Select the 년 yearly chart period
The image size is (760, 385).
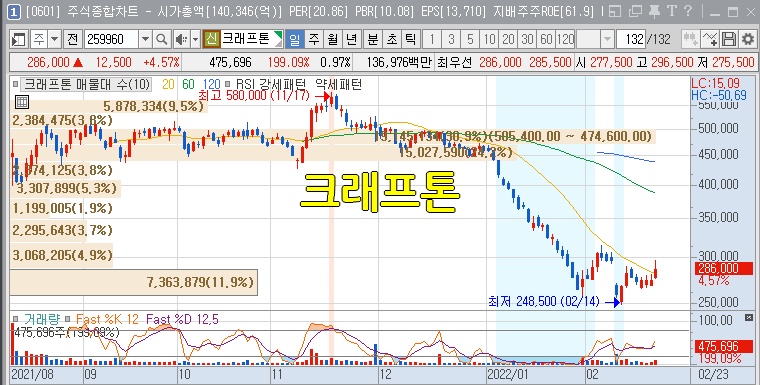coord(352,39)
